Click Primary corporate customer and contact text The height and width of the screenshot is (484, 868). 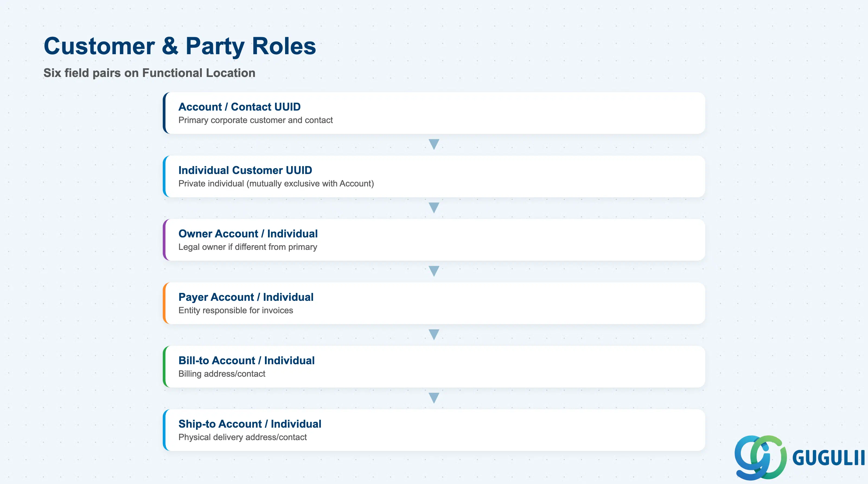pos(256,120)
